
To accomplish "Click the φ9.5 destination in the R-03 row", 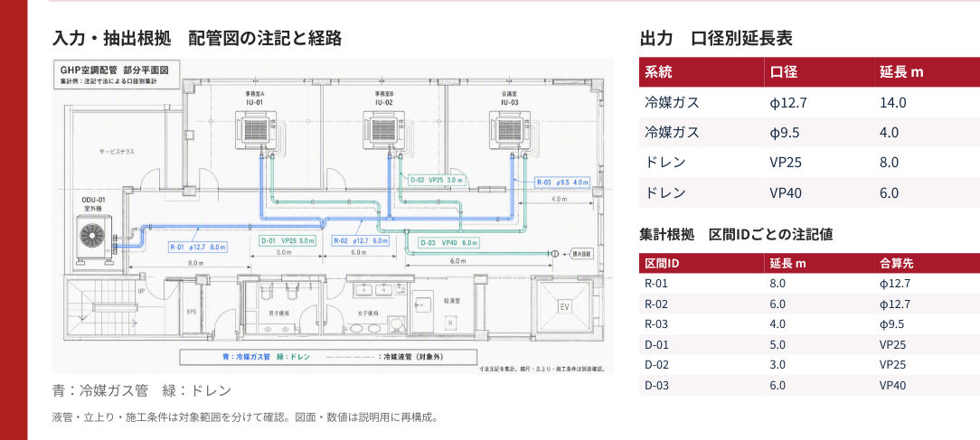I will pyautogui.click(x=892, y=323).
